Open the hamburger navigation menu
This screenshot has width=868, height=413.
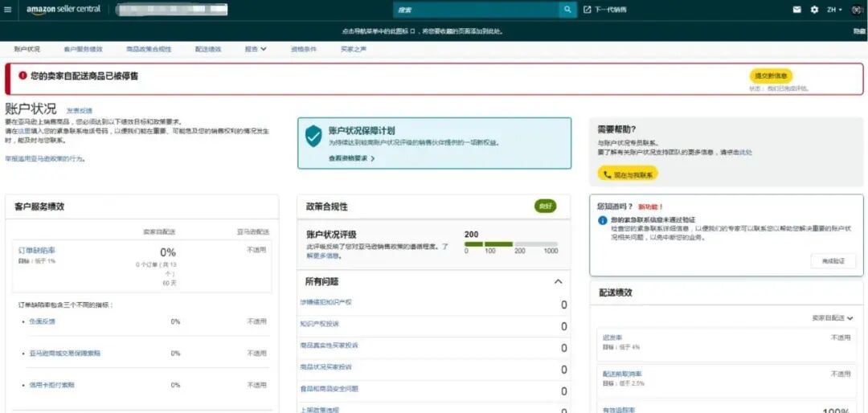tap(8, 10)
